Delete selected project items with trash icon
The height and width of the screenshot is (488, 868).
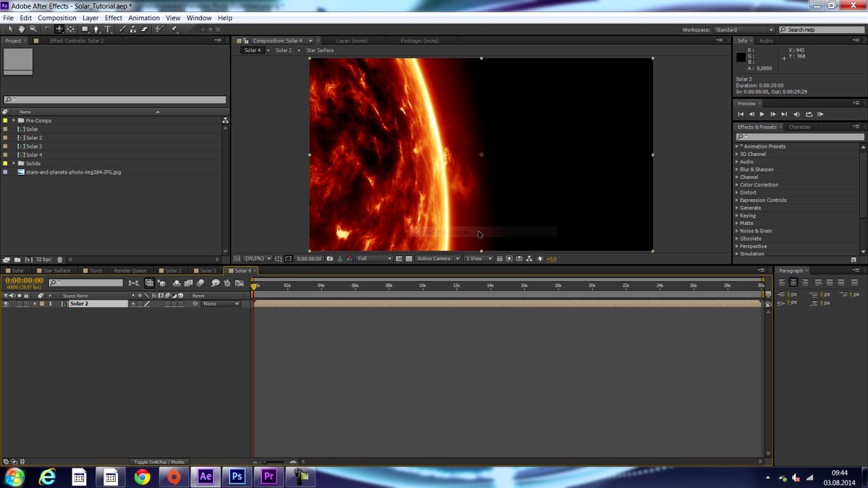click(60, 260)
